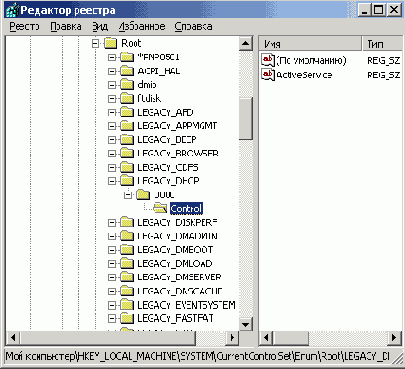
Task: Open the Правка menu
Action: click(x=66, y=26)
